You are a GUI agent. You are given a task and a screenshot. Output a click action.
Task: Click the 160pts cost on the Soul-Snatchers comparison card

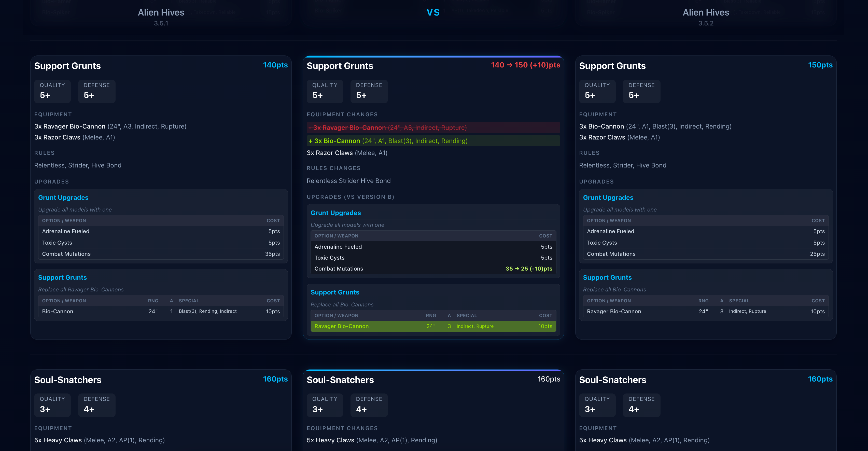coord(549,379)
